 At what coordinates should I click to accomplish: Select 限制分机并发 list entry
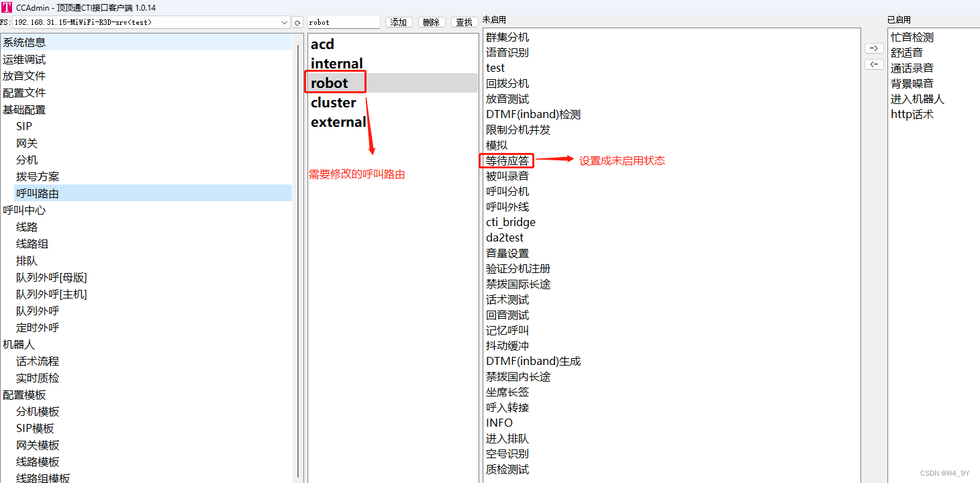coord(518,129)
